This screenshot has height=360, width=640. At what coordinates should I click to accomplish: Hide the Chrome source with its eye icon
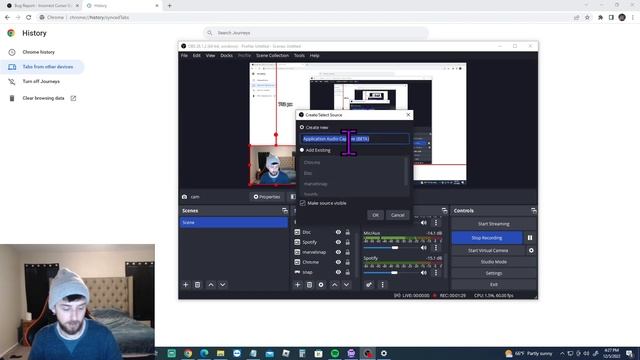coord(338,262)
